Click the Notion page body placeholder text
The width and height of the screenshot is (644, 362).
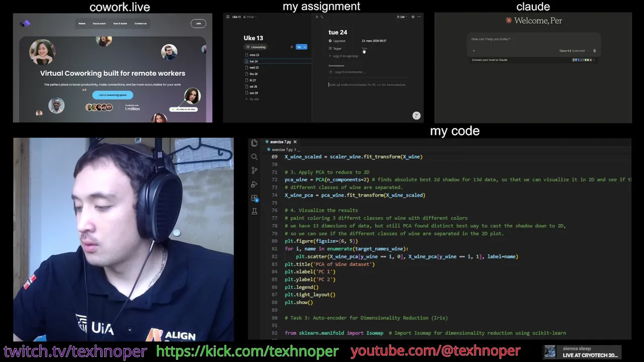pos(367,84)
